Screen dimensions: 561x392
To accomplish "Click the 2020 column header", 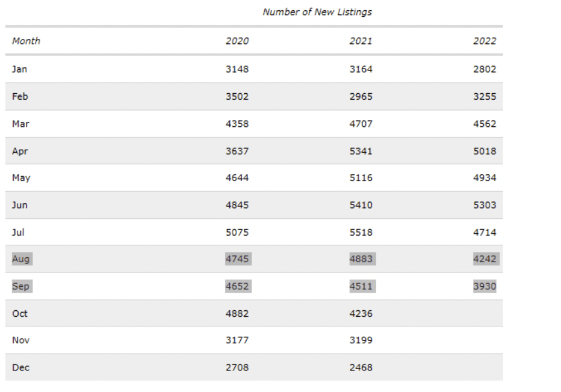I will pos(237,41).
